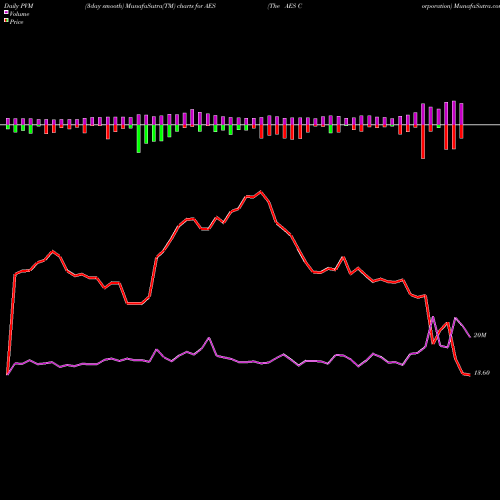Click the Daily PVM title text

(19, 6)
